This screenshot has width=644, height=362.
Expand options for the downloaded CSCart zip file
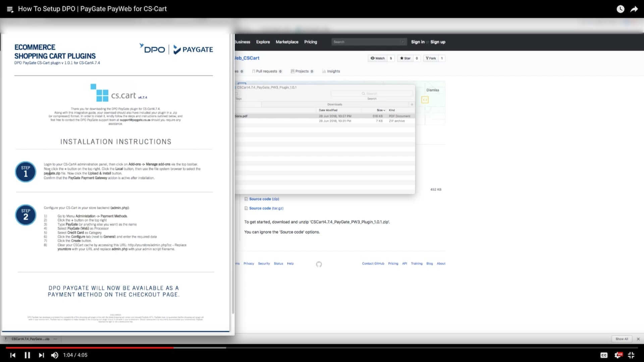[x=55, y=339]
